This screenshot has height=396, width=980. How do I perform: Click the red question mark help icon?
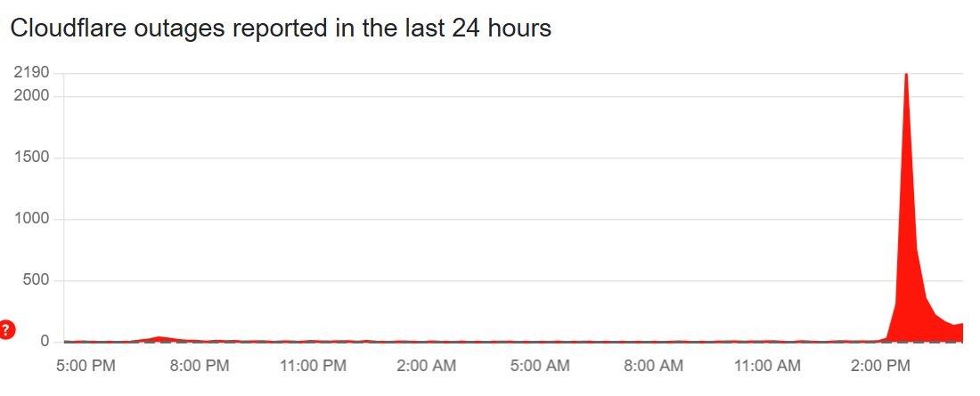click(7, 331)
